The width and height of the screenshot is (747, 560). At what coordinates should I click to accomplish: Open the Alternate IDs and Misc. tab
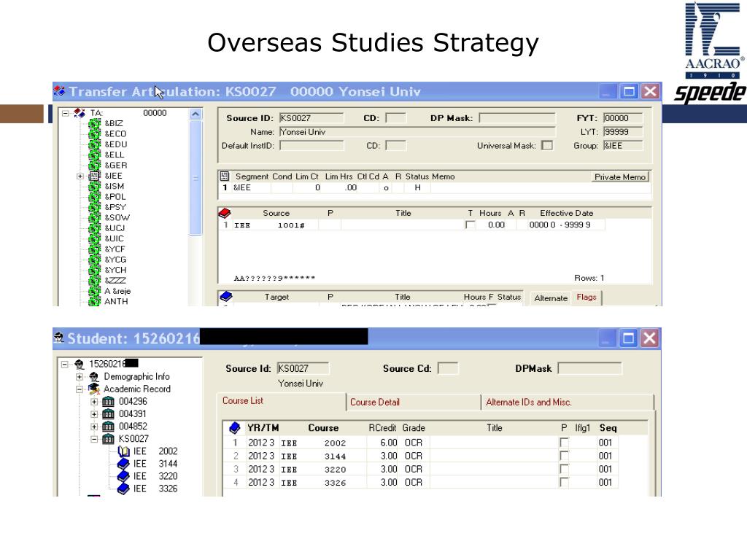[568, 402]
